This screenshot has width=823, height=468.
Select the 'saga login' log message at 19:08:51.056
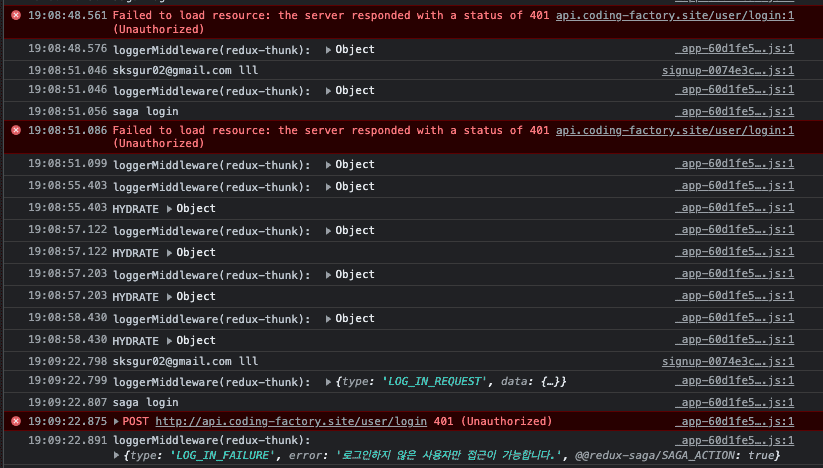[145, 111]
